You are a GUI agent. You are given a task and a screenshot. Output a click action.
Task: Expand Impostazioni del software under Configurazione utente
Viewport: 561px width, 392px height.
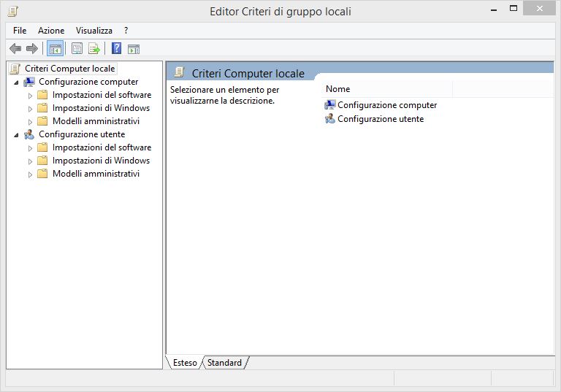(x=30, y=148)
